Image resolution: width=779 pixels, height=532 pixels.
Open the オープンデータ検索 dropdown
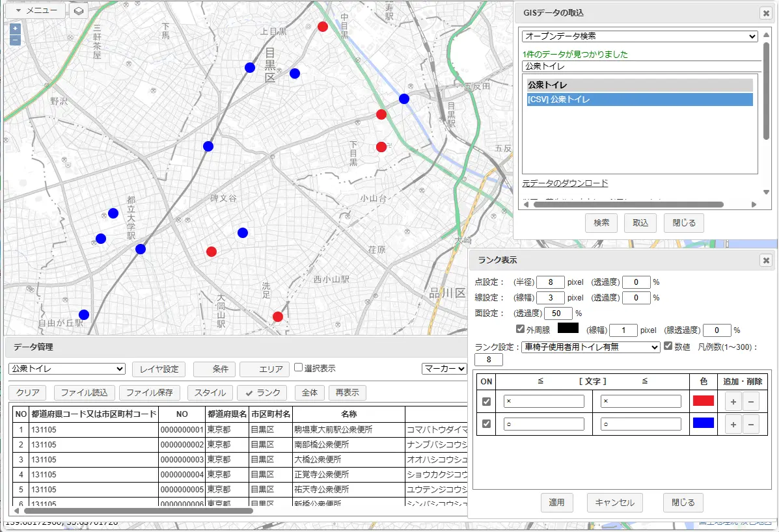(640, 36)
